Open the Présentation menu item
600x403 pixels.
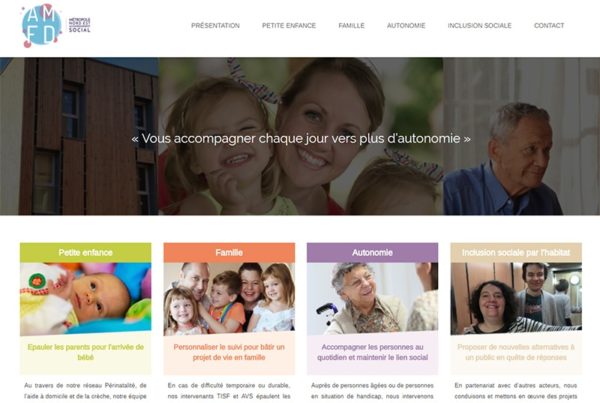click(x=215, y=26)
